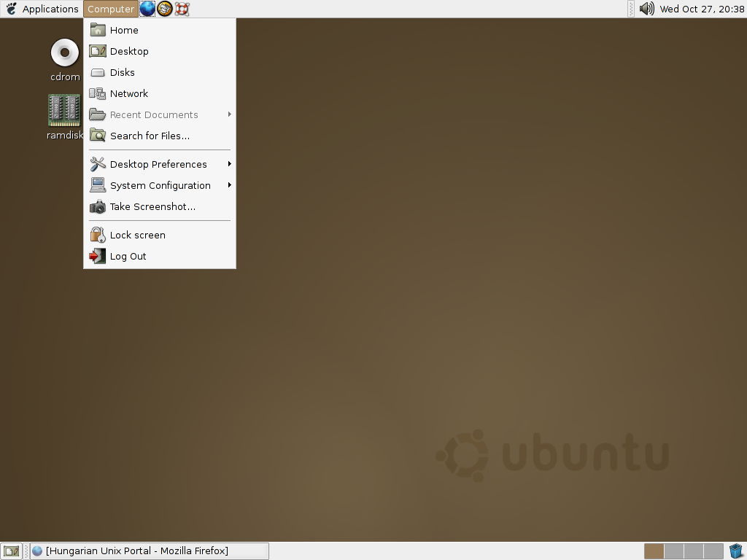Image resolution: width=747 pixels, height=560 pixels.
Task: Click the System Configuration label
Action: [x=160, y=185]
